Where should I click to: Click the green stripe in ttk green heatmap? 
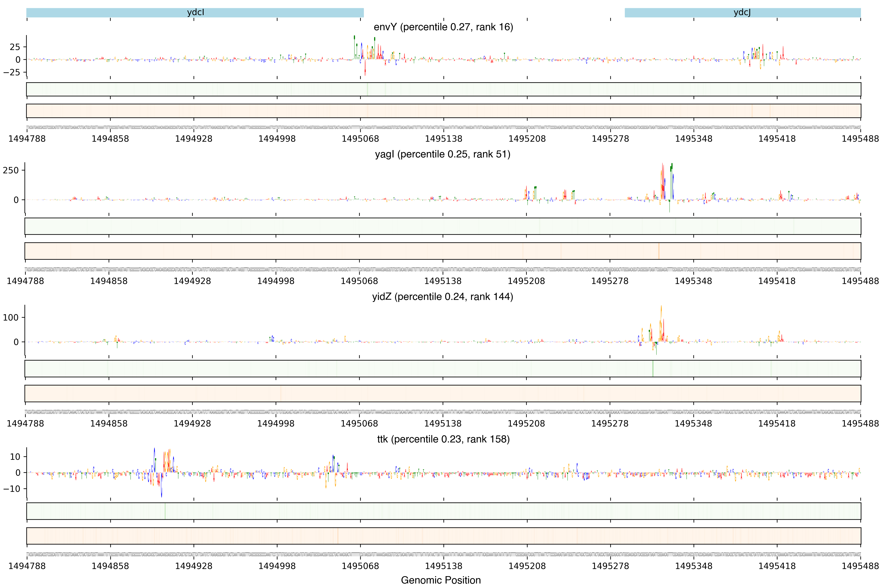[x=165, y=511]
